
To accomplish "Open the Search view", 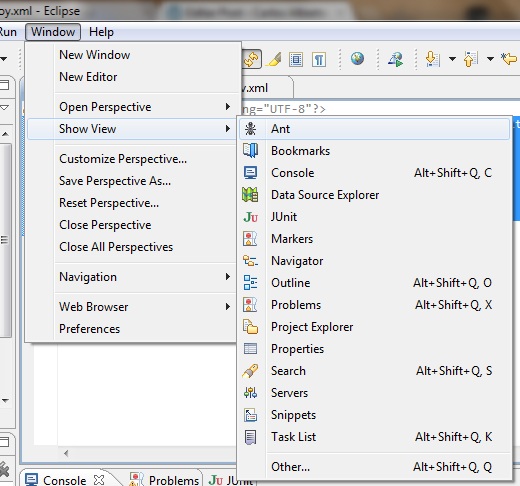I will 374,371.
